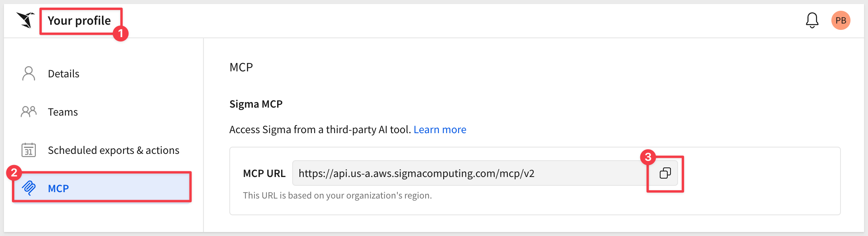
Task: Go to the Teams section label
Action: (x=63, y=112)
